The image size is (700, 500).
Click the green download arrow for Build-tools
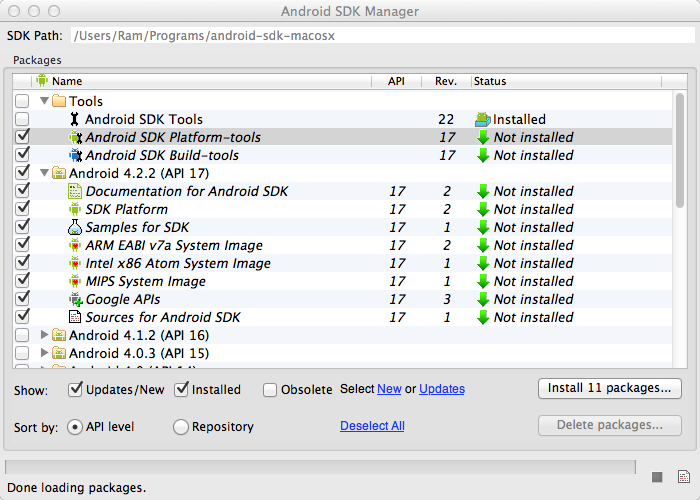pos(483,155)
